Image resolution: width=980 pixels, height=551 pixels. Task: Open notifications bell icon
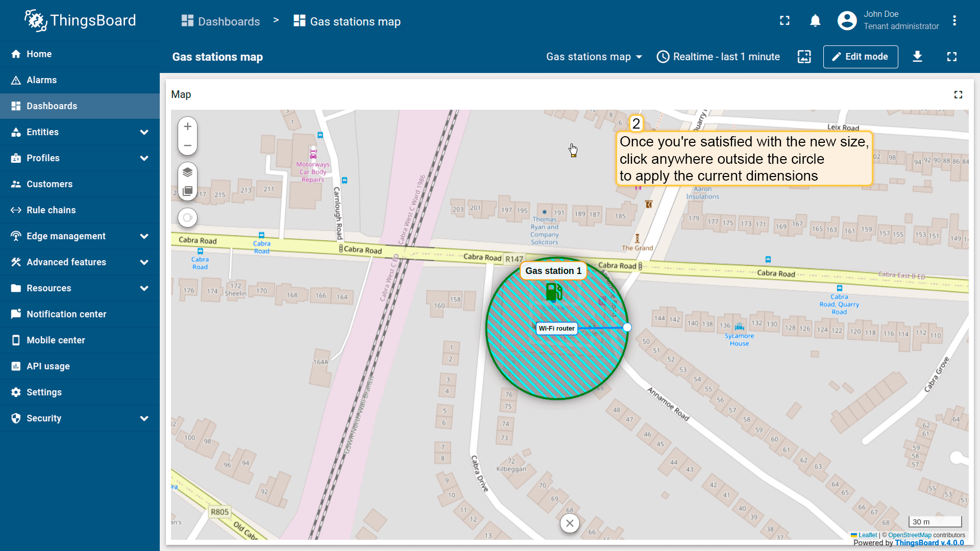pos(815,21)
